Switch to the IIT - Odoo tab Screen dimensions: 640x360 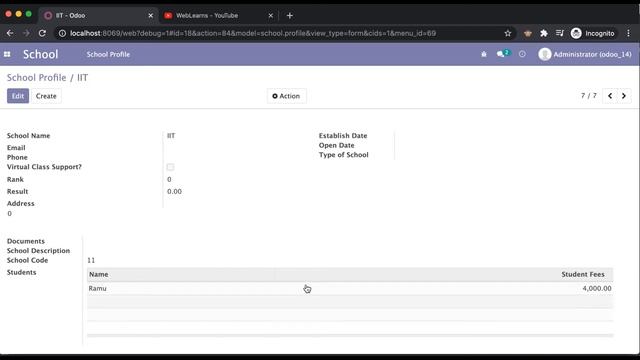(98, 16)
